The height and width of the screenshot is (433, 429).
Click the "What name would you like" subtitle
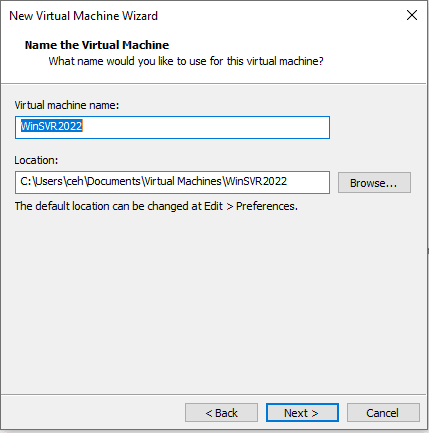coord(186,61)
